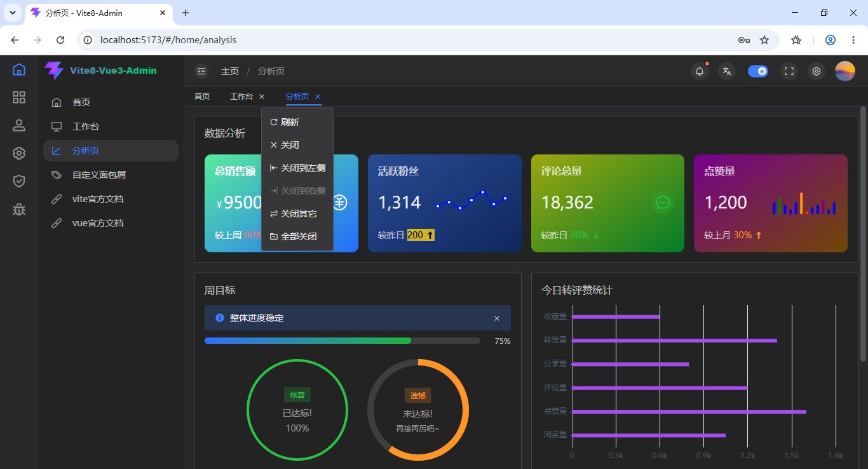This screenshot has width=868, height=469.
Task: Close the 工作台 tab
Action: coord(262,97)
